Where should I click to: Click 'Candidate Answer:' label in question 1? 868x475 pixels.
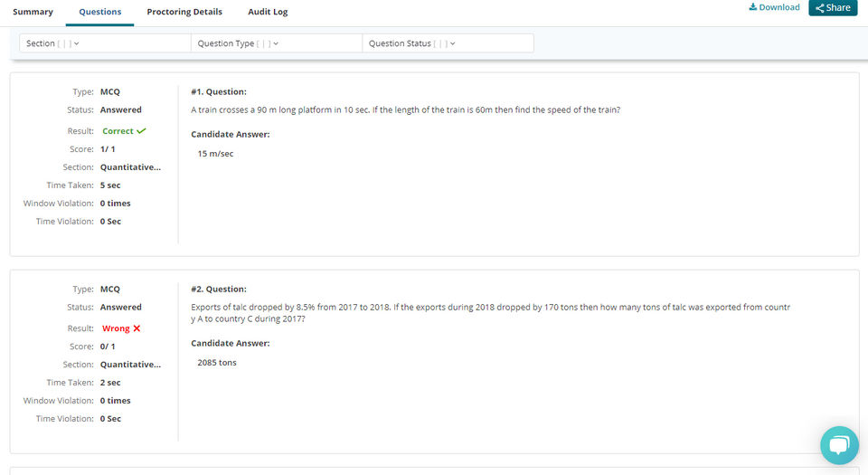pos(231,134)
